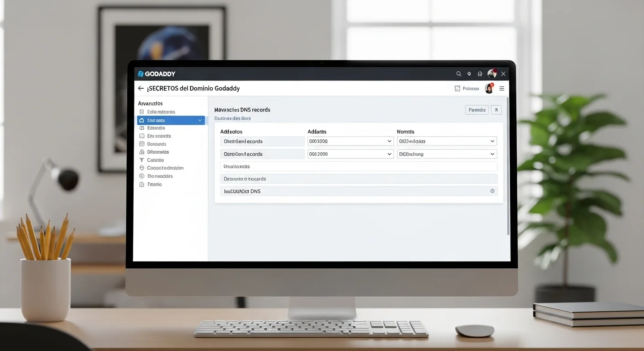The height and width of the screenshot is (351, 644).
Task: Open the 0003000 dropdown
Action: pyautogui.click(x=350, y=141)
